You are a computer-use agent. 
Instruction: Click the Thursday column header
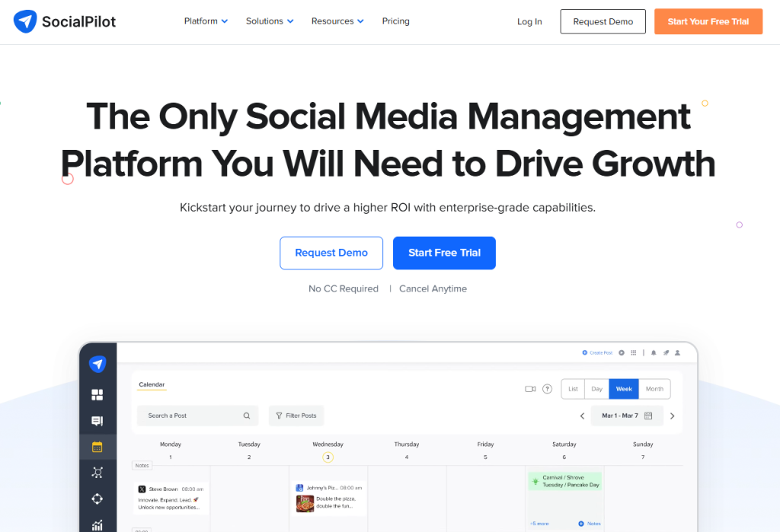(x=407, y=444)
